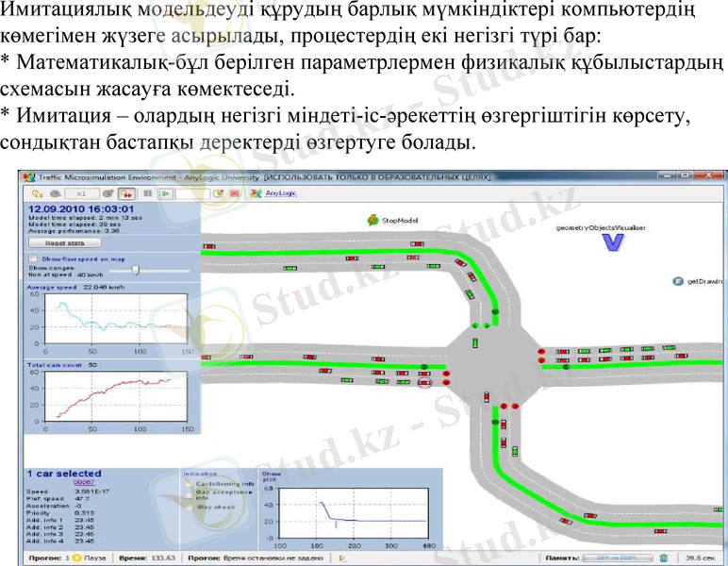The width and height of the screenshot is (728, 566).
Task: Click the Total cars count chart
Action: tap(116, 396)
